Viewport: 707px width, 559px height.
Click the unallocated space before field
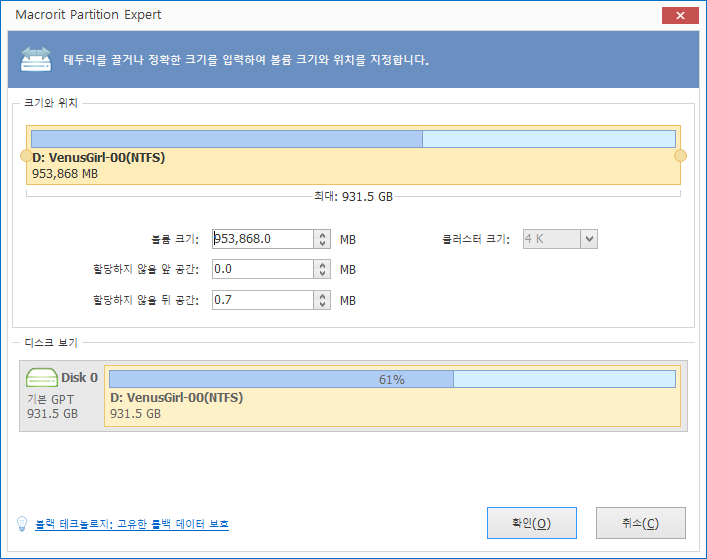[x=263, y=269]
